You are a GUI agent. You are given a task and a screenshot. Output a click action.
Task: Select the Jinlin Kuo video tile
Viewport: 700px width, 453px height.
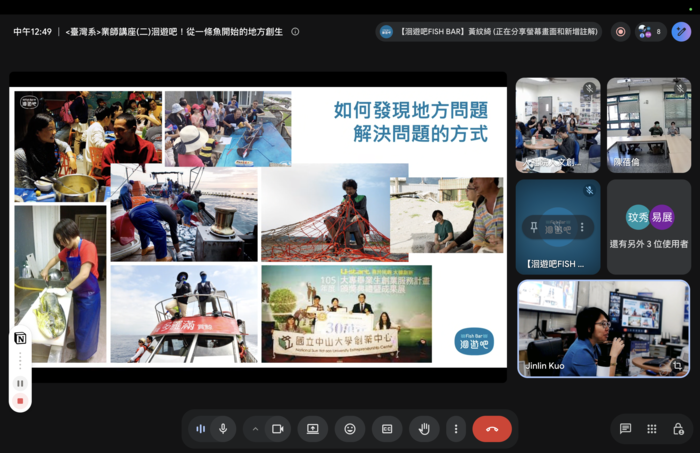pos(604,329)
